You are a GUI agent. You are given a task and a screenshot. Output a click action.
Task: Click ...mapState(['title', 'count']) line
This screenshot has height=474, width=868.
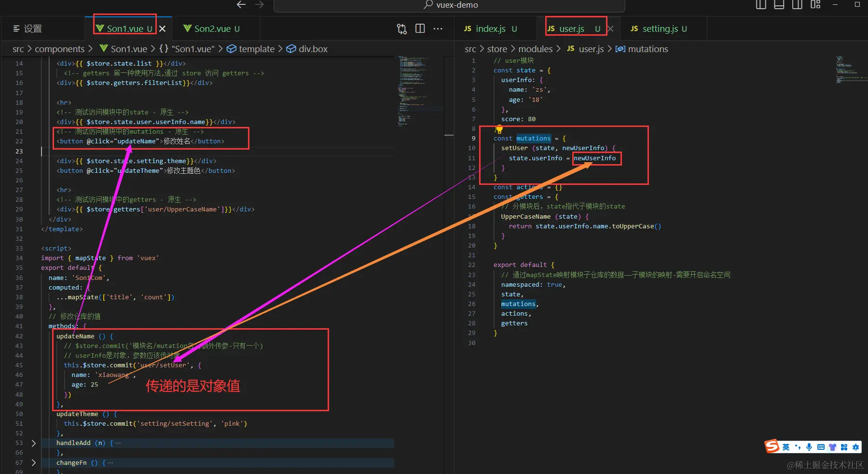pyautogui.click(x=115, y=297)
